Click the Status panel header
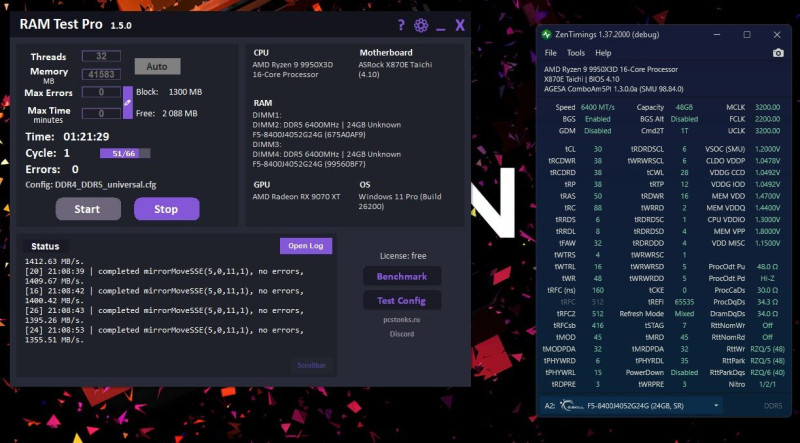 point(45,246)
